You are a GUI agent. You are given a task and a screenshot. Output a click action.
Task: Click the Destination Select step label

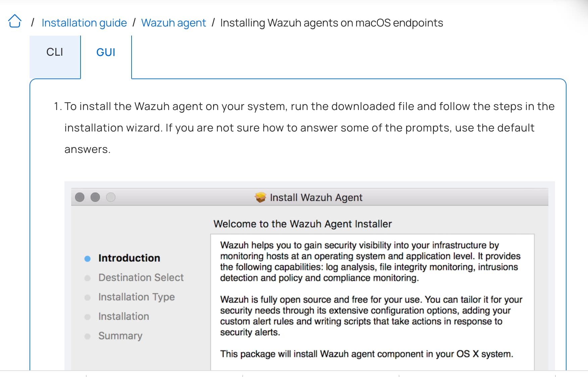(x=141, y=277)
